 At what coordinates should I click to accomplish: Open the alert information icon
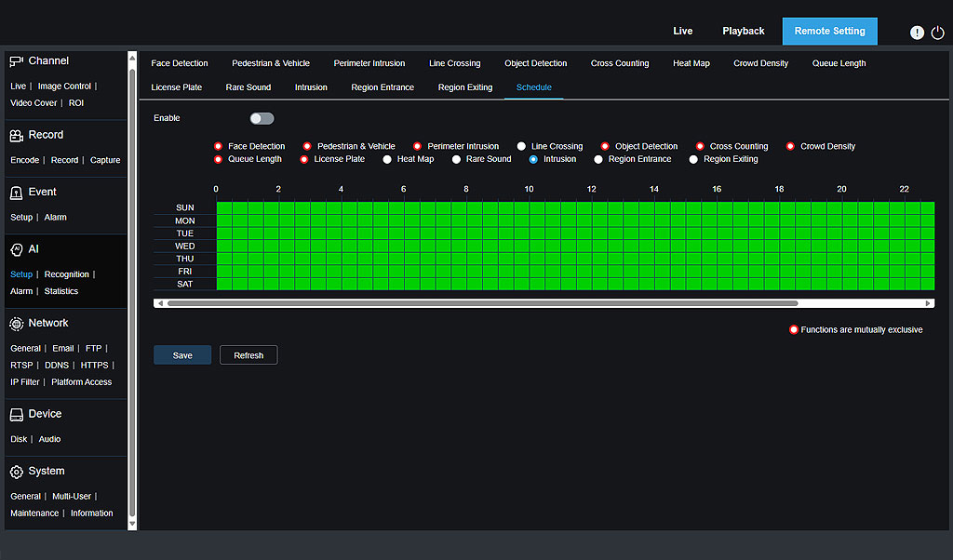pyautogui.click(x=917, y=33)
